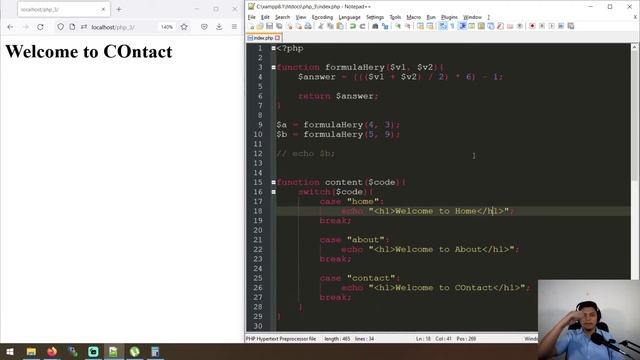
Task: Click PHP Hypertext Preprocessor file status text
Action: tap(281, 339)
